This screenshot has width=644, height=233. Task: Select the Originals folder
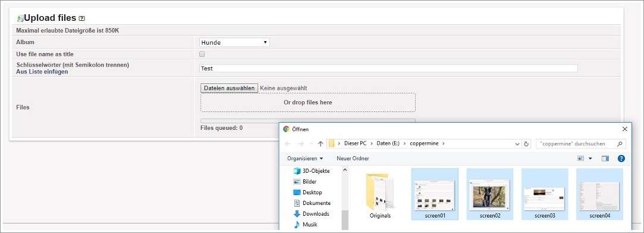pos(380,195)
